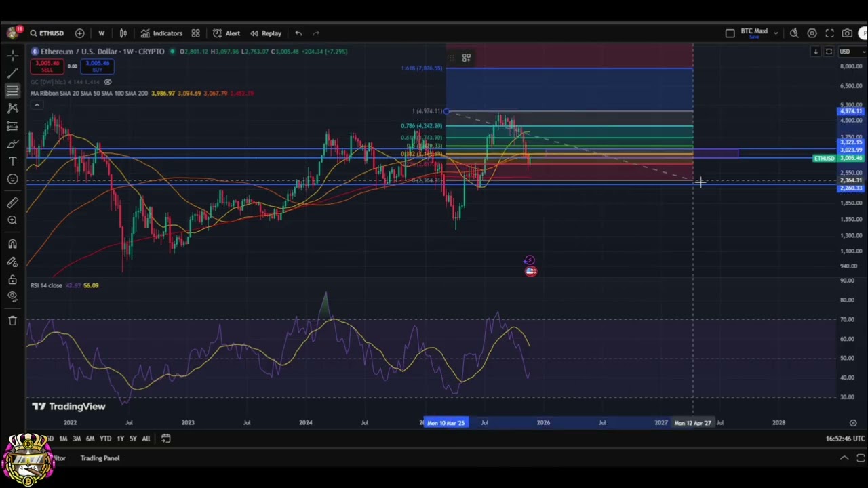Viewport: 868px width, 488px height.
Task: Toggle auto-fit price scale icon
Action: pos(829,52)
